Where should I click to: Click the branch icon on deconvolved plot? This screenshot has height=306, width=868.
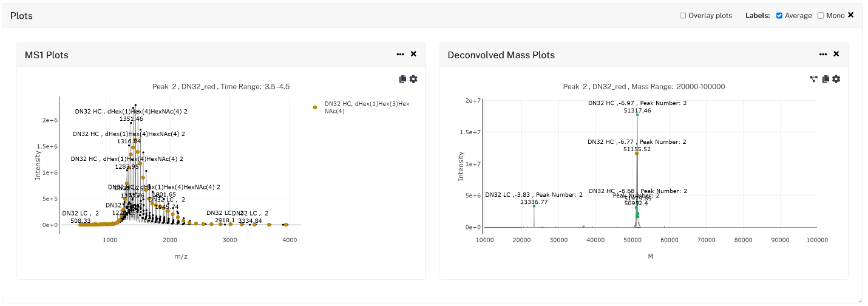814,79
